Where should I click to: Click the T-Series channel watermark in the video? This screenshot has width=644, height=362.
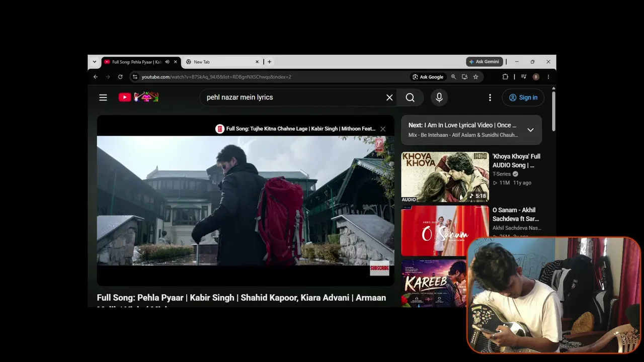click(379, 146)
